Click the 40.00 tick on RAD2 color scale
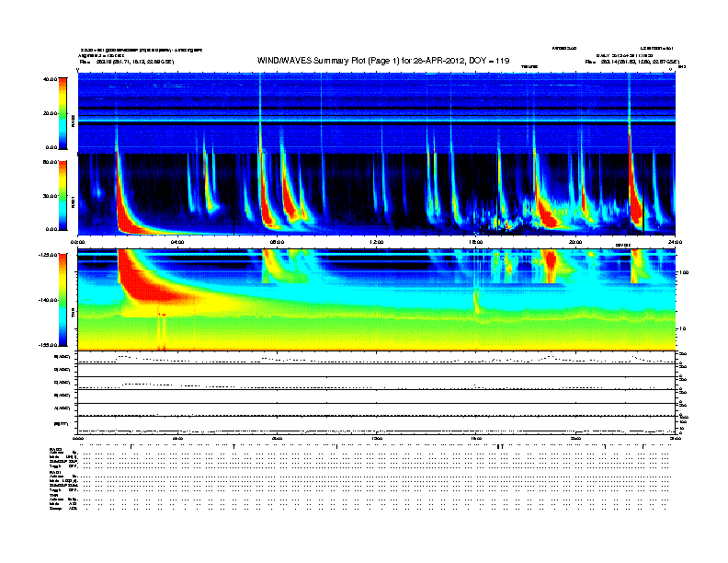Image resolution: width=728 pixels, height=563 pixels. (50, 79)
